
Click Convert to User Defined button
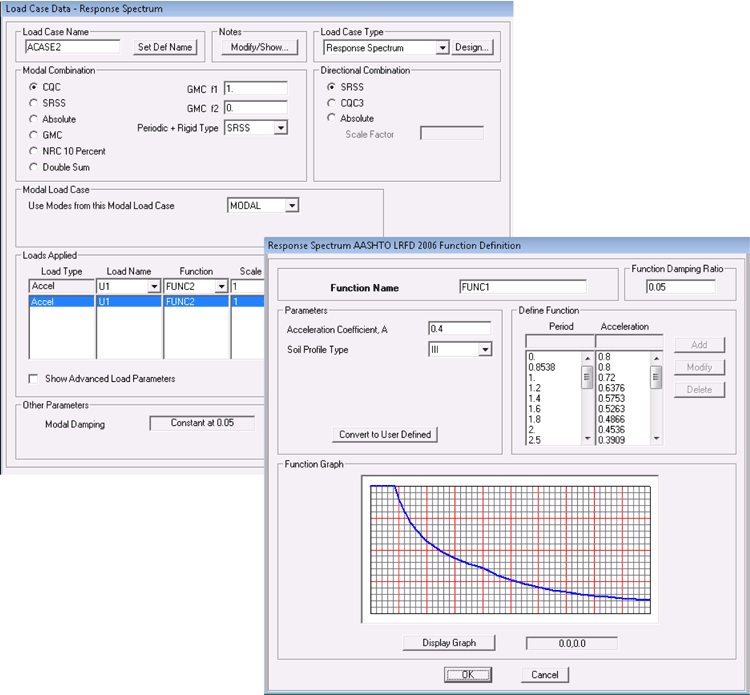(x=385, y=434)
